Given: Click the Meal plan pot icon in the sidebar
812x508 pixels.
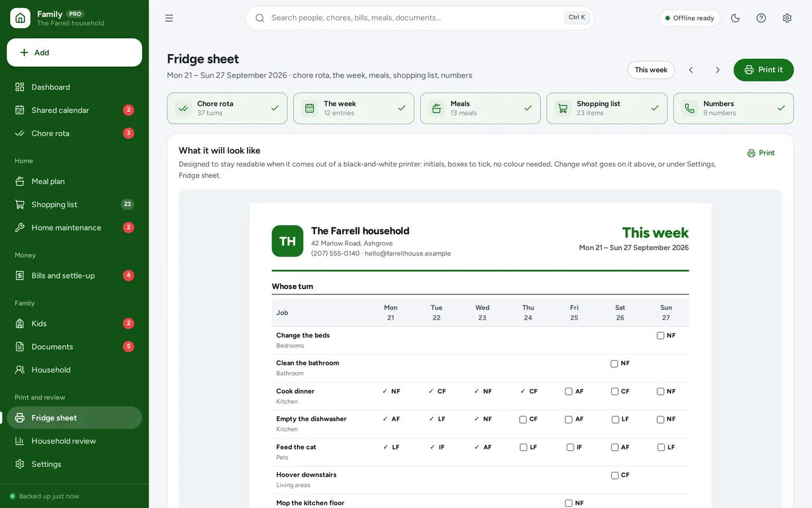Looking at the screenshot, I should coord(20,181).
